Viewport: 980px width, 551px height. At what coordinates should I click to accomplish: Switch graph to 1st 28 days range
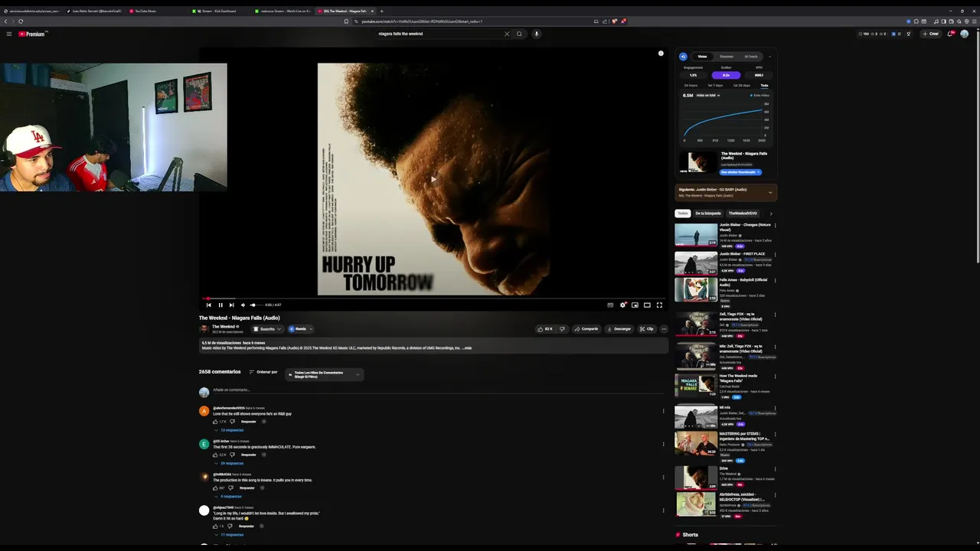[741, 86]
